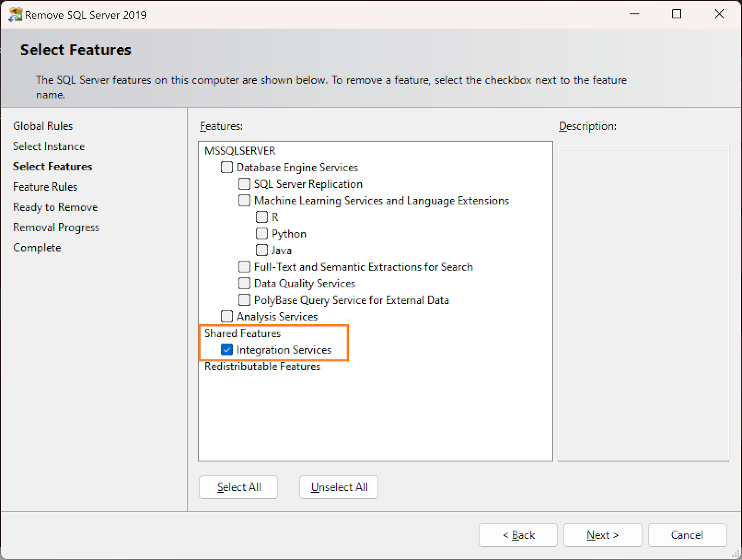This screenshot has width=742, height=560.
Task: Cancel the SQL Server removal
Action: click(x=687, y=535)
